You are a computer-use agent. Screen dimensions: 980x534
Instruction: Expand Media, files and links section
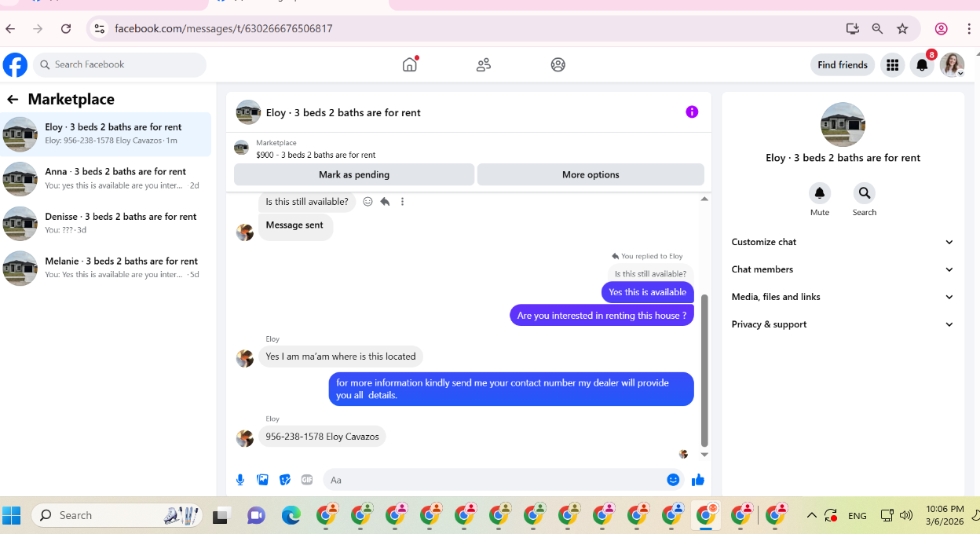coord(843,297)
